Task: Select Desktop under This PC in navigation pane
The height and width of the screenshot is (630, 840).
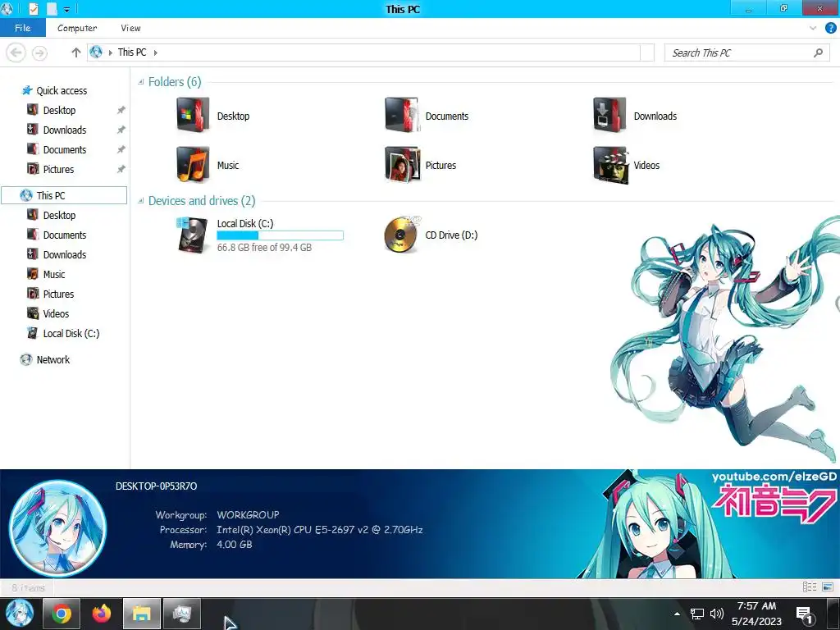Action: (x=59, y=216)
